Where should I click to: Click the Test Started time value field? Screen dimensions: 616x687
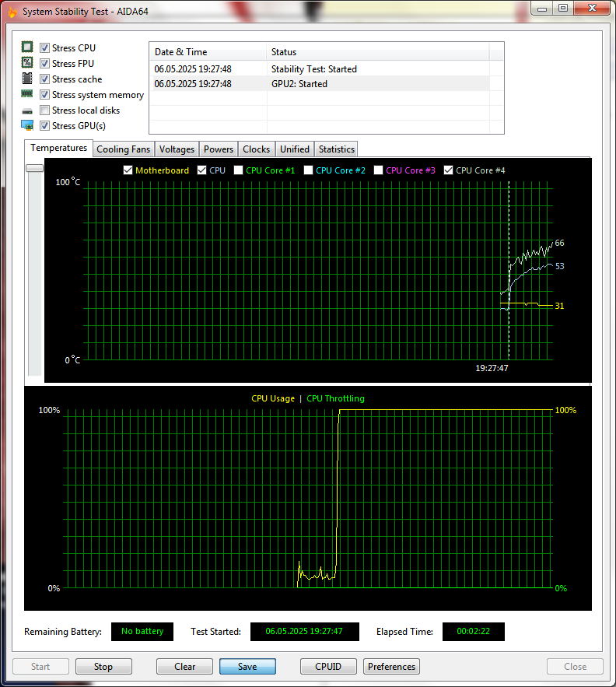(304, 631)
